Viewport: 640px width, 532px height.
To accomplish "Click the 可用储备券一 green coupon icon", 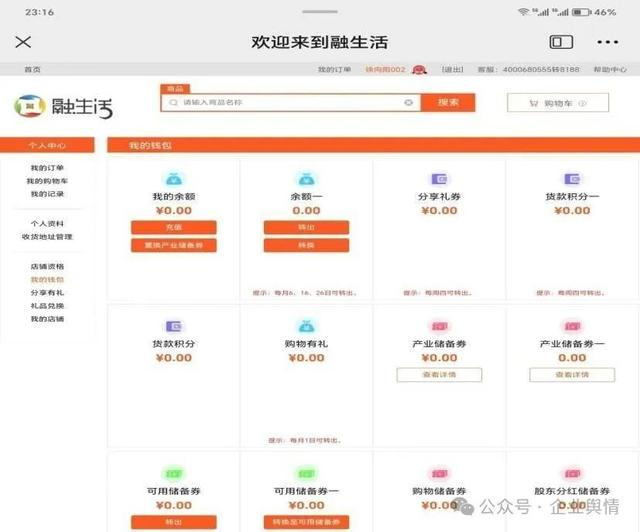I will pyautogui.click(x=307, y=474).
